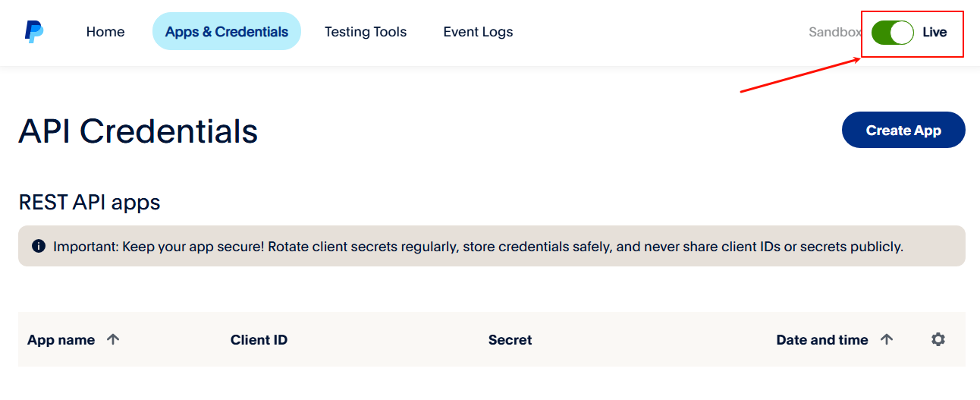Toggle the Sandbox/Live environment switch

tap(892, 32)
